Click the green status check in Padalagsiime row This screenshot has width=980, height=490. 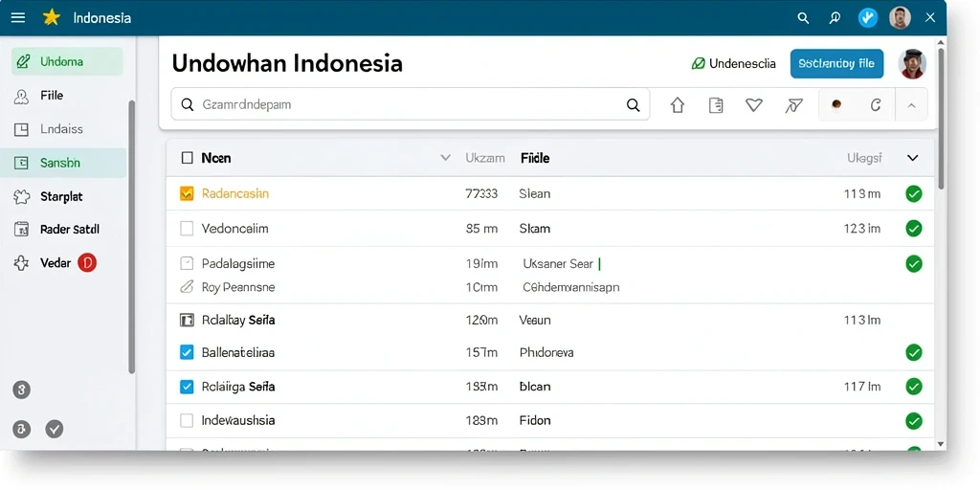coord(914,264)
